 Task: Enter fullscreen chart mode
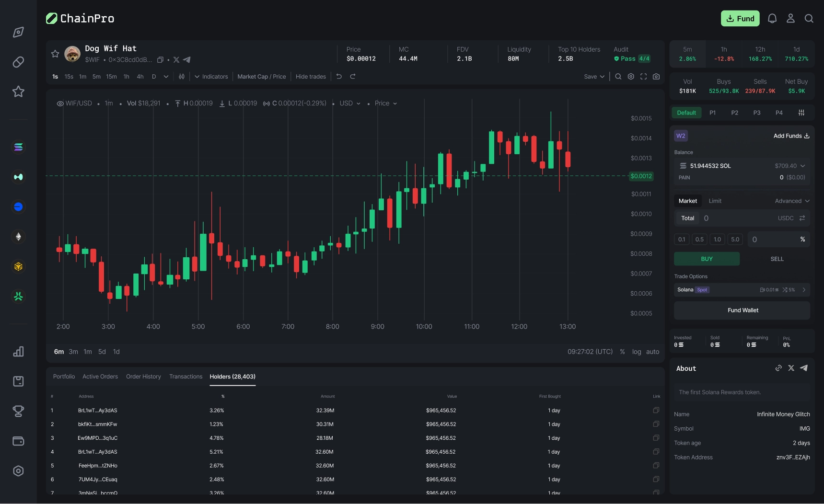(644, 77)
